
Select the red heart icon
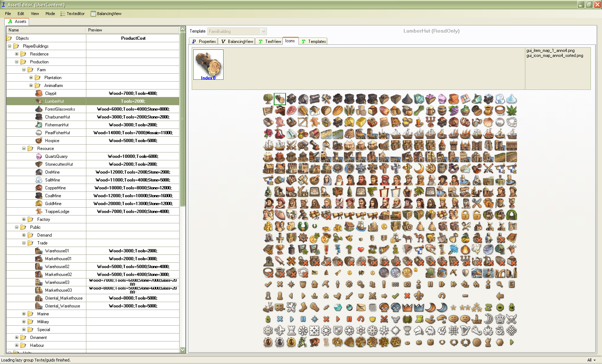coord(361,249)
